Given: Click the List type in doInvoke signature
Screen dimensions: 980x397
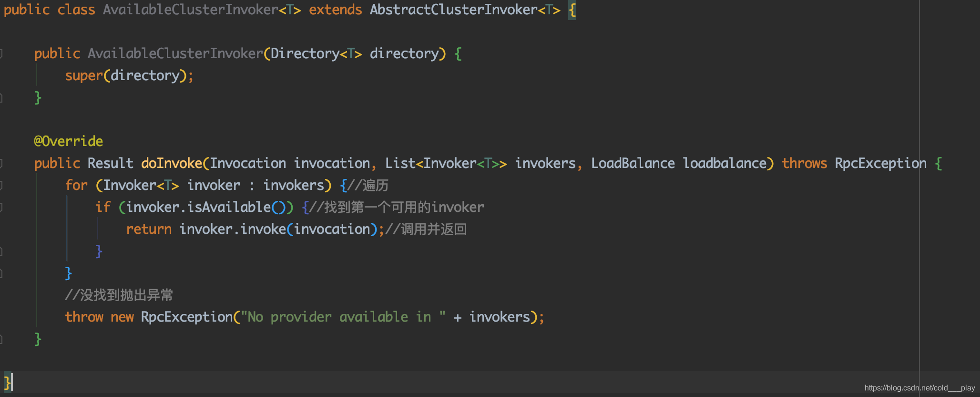Looking at the screenshot, I should pos(400,163).
